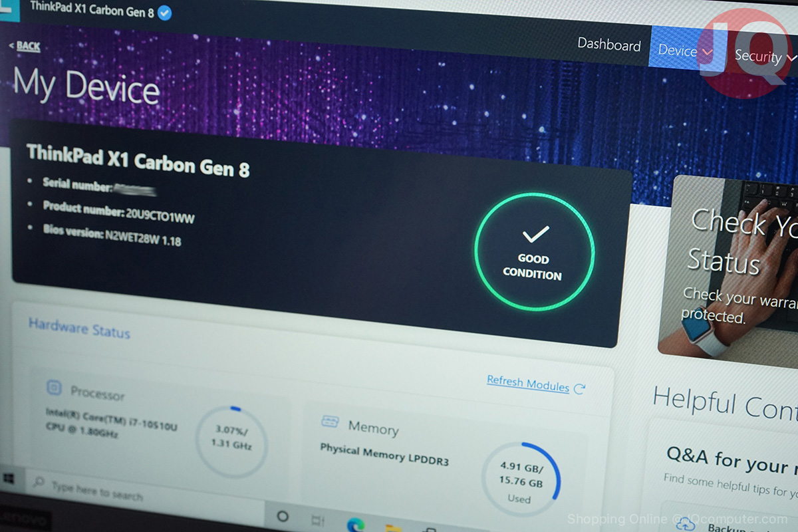Viewport: 798px width, 532px height.
Task: Click the blurred Serial number line
Action: click(x=100, y=186)
